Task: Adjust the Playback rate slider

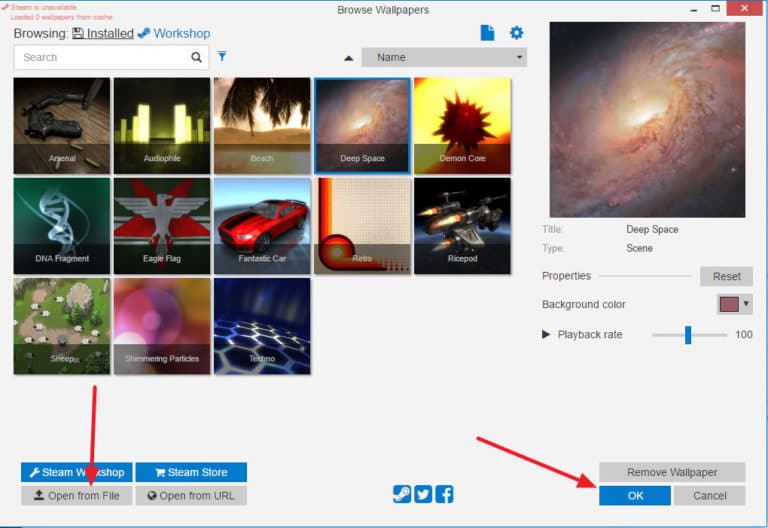Action: (688, 335)
